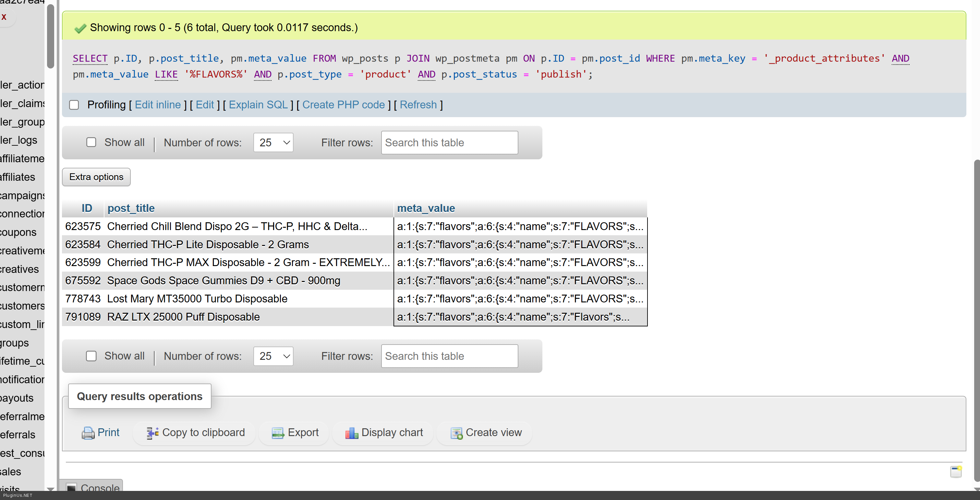Screen dimensions: 980x500
Task: Open the bottom Number of rows dropdown
Action: [273, 356]
